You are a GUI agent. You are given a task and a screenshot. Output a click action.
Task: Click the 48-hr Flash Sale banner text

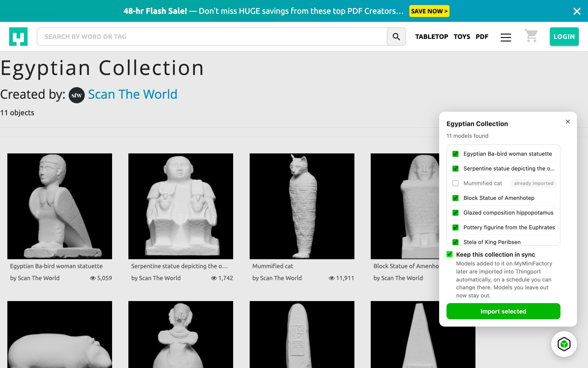[263, 11]
